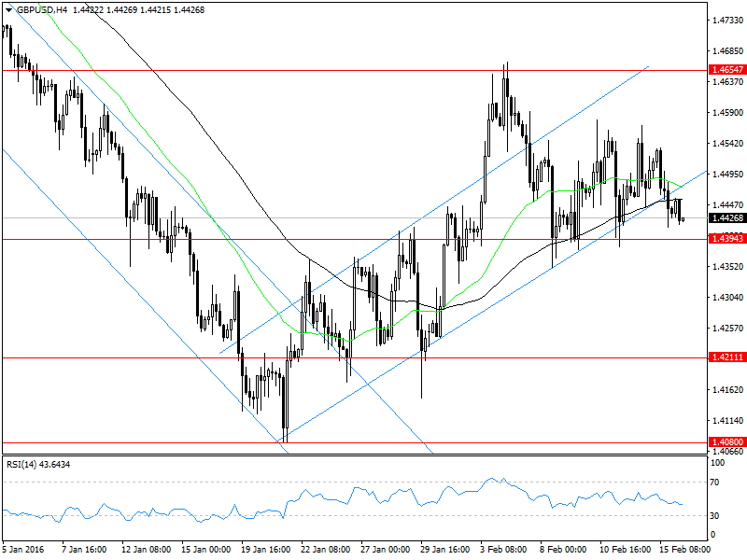Click the 1.45900 price scale value
This screenshot has width=747, height=560.
point(728,113)
